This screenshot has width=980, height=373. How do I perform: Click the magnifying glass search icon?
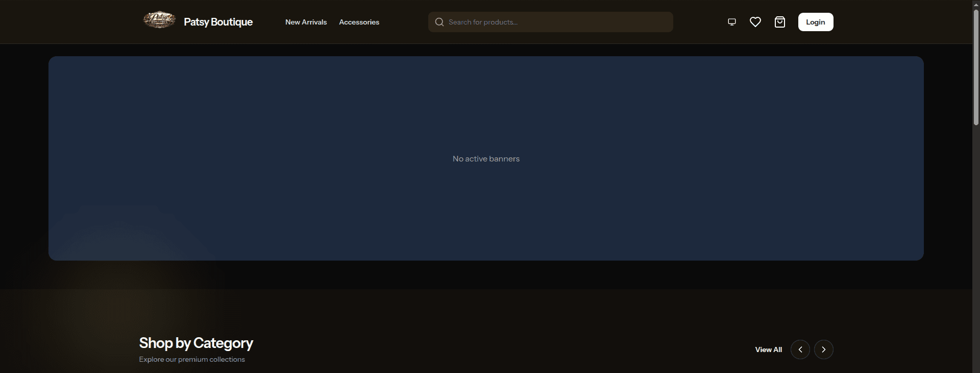tap(439, 22)
